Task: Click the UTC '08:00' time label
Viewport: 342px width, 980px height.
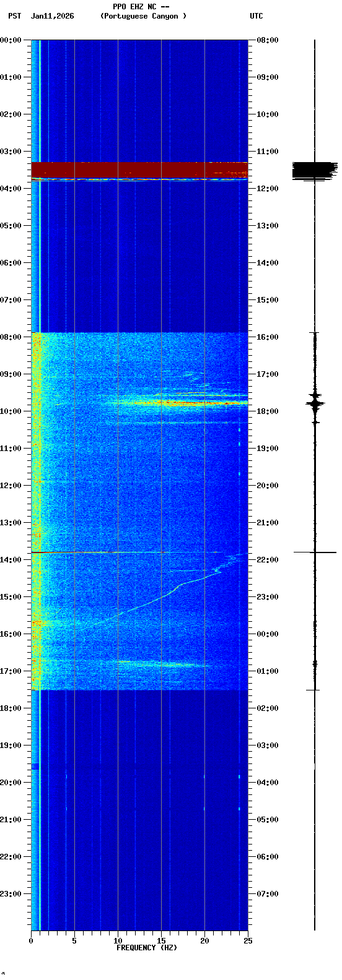Action: (268, 40)
